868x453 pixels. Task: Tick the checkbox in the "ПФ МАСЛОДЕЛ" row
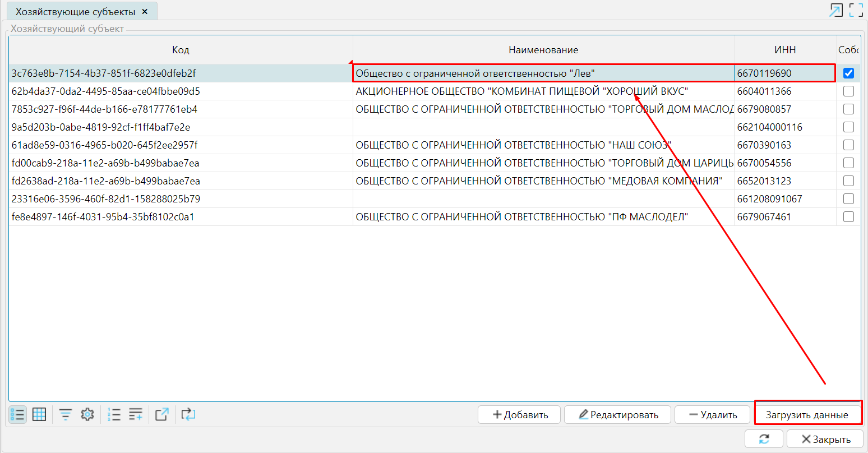pos(848,217)
